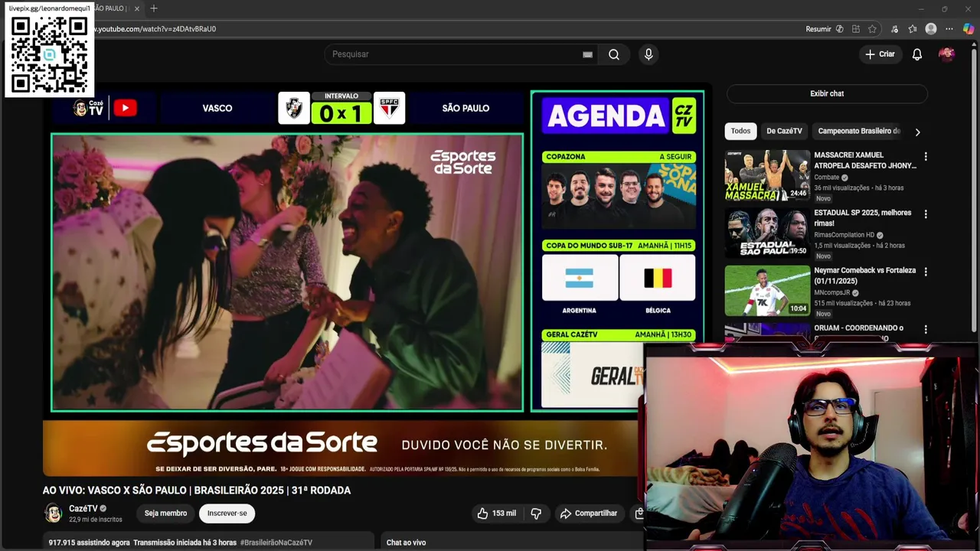Click Chat ao vivo header

[406, 543]
